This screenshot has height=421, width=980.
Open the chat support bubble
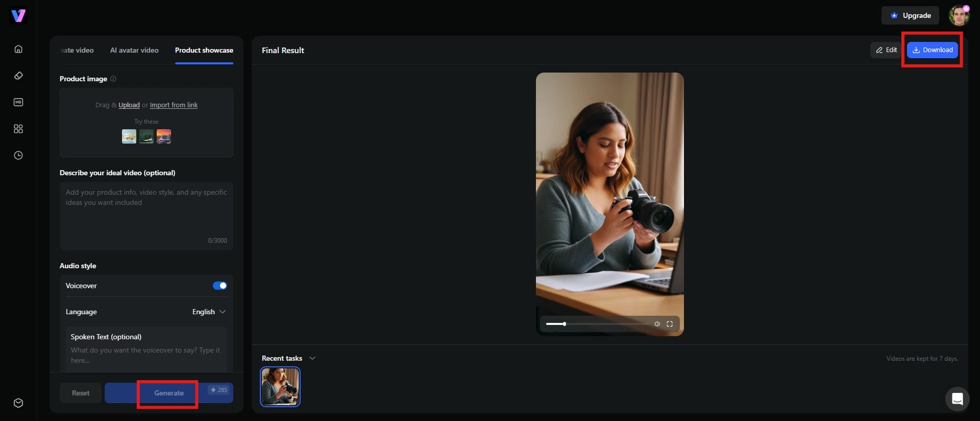click(x=957, y=399)
